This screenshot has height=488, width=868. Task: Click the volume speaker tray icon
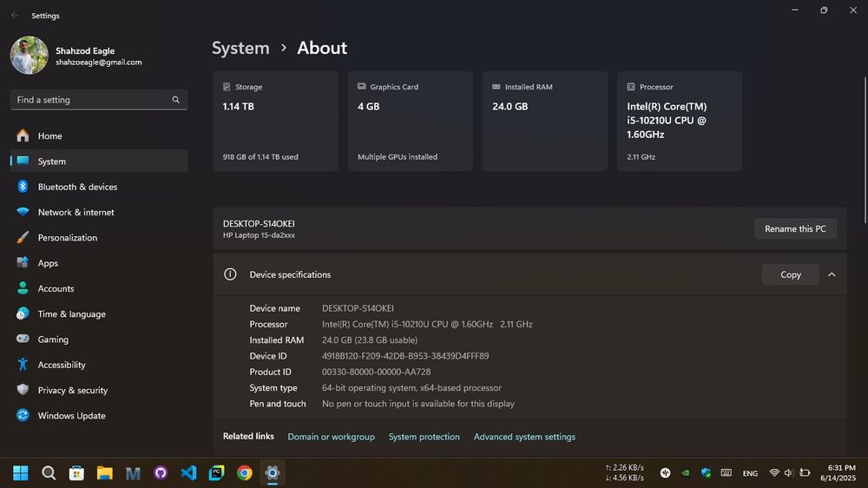[x=788, y=473]
